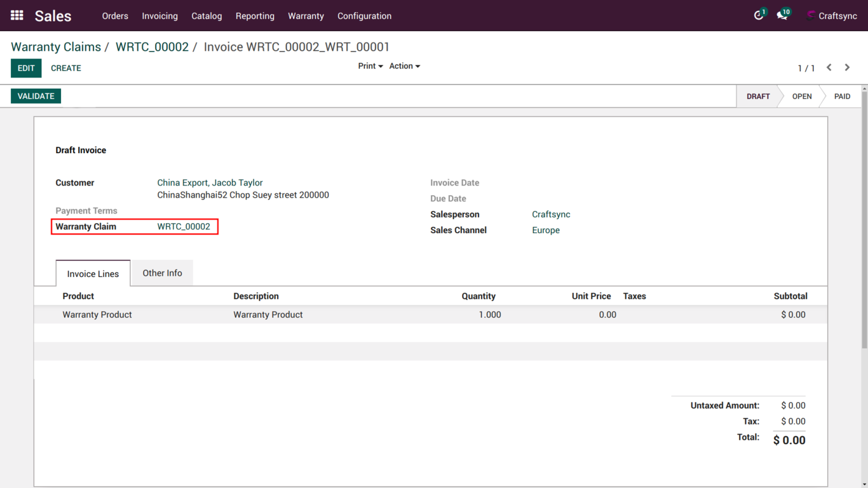Screen dimensions: 868x488
Task: Click the Validate button
Action: [36, 96]
